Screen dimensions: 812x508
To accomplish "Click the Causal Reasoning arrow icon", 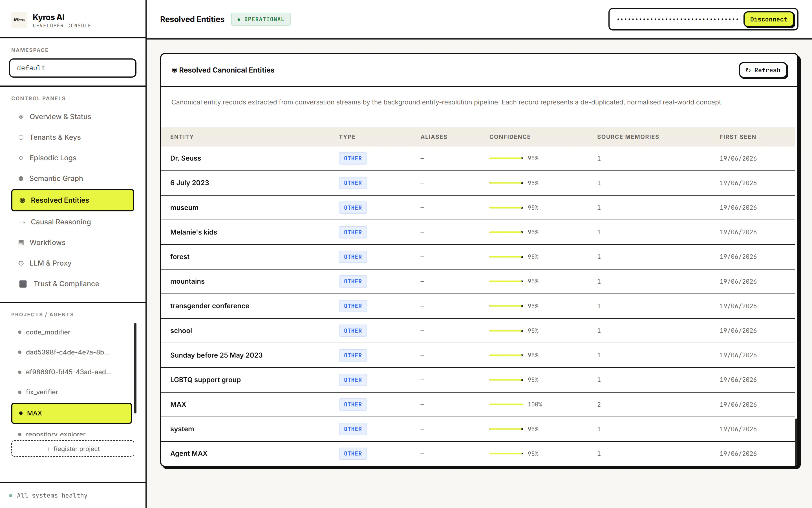I will pyautogui.click(x=22, y=222).
